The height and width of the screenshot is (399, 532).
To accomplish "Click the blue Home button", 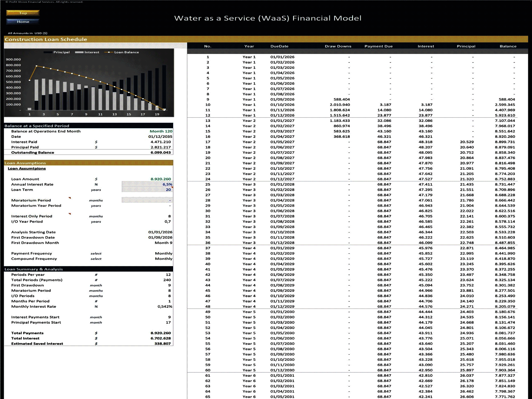I will click(23, 21).
